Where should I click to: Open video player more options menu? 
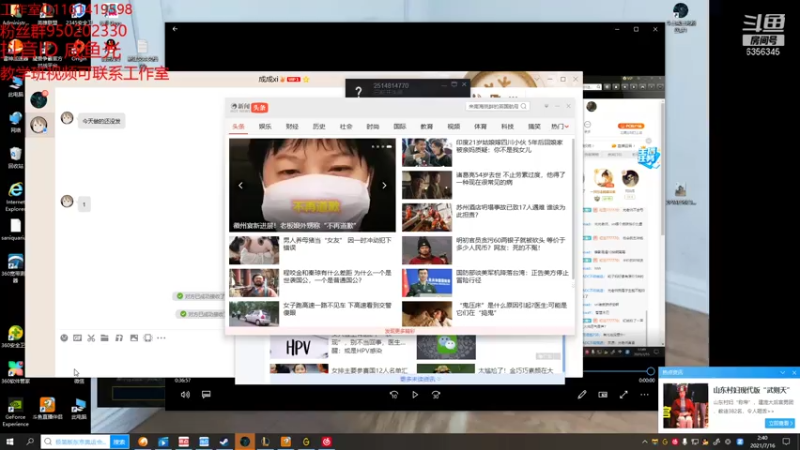point(644,394)
